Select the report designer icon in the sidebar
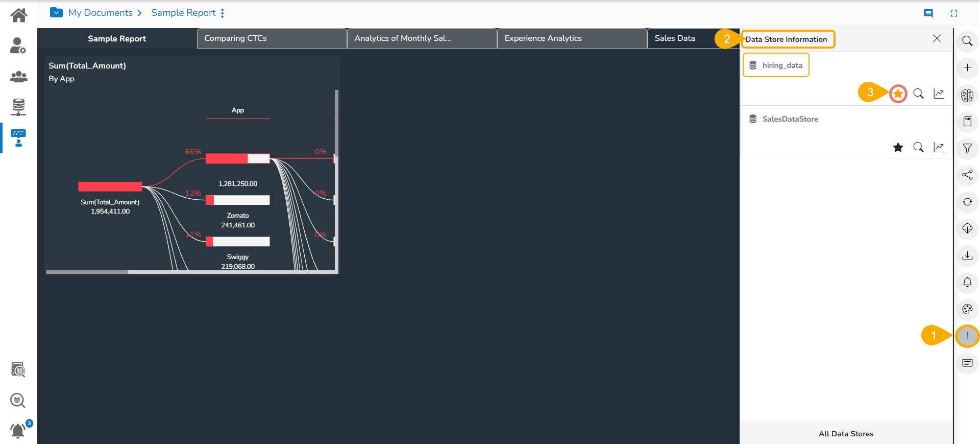 (18, 138)
